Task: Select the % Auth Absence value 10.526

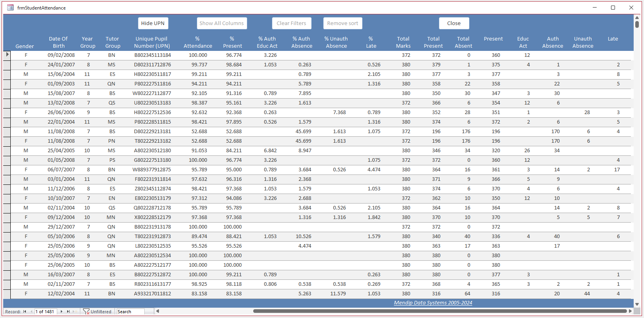Action: click(x=304, y=237)
